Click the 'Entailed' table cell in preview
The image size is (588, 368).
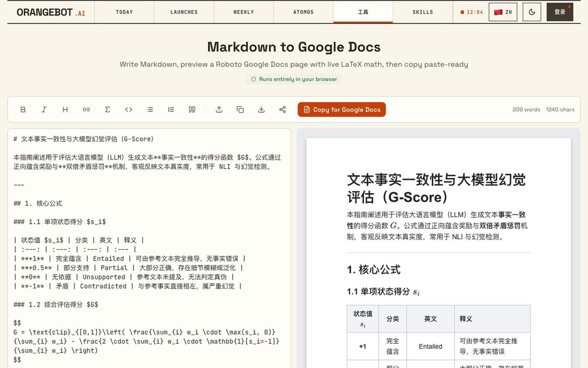click(x=430, y=347)
